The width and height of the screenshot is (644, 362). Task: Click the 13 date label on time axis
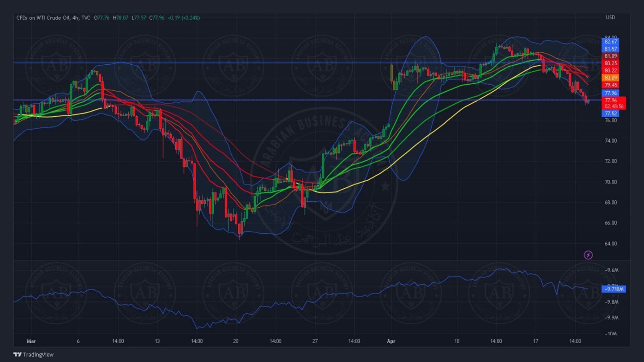pyautogui.click(x=157, y=341)
